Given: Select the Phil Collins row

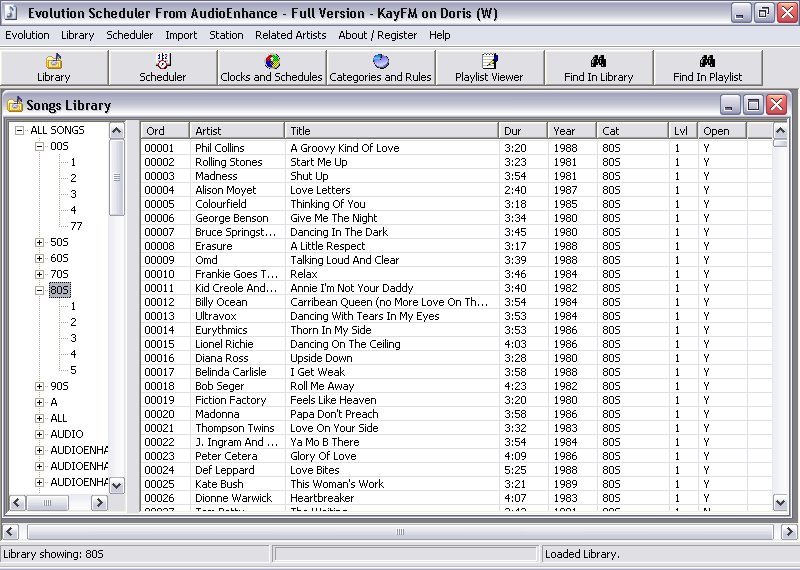Looking at the screenshot, I should coord(457,148).
